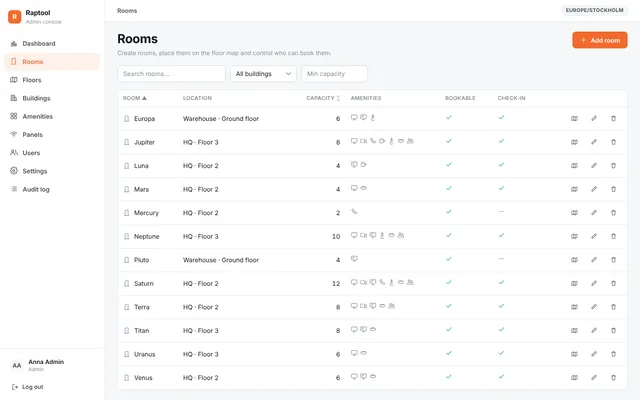Show Pluto room on floor map
The height and width of the screenshot is (400, 640).
[574, 260]
